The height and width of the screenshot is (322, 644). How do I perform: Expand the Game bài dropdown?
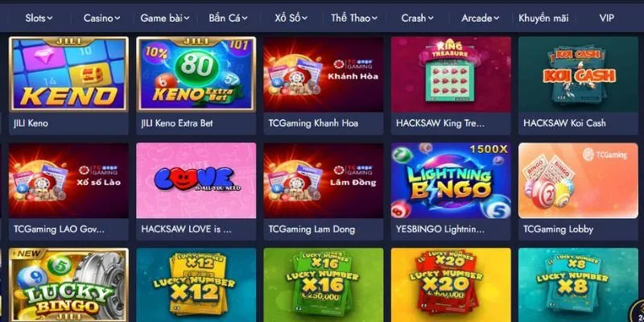[165, 18]
